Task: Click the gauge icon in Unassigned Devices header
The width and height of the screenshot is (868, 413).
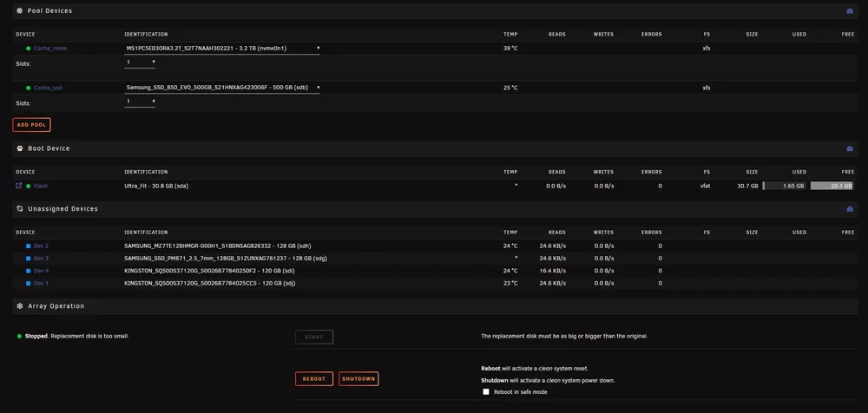Action: pos(850,209)
